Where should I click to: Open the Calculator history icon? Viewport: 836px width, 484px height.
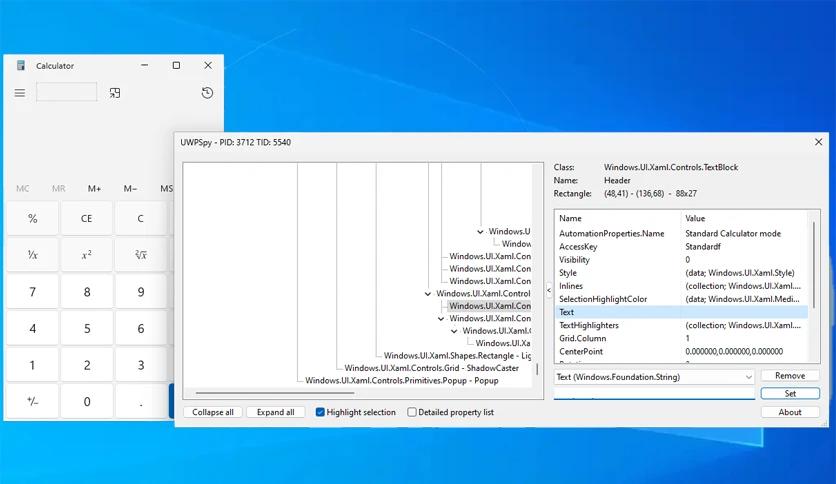point(207,93)
